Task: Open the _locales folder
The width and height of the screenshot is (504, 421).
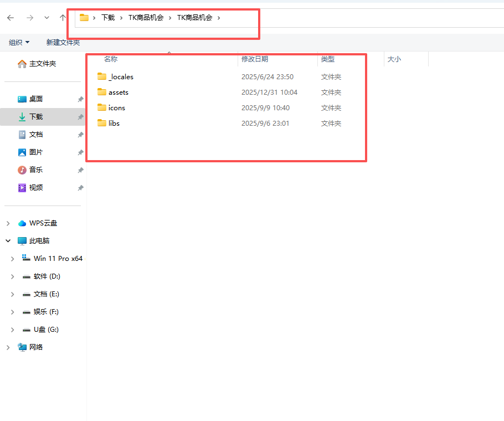Action: (x=121, y=77)
